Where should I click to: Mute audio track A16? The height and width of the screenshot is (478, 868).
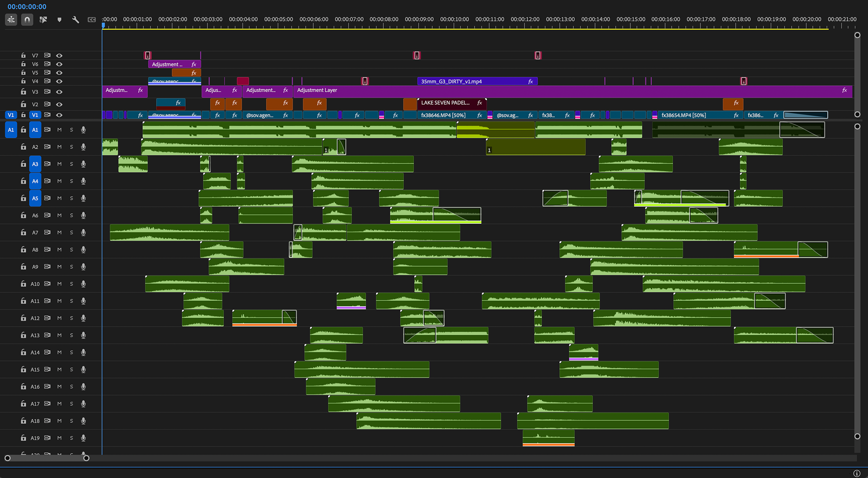pyautogui.click(x=59, y=386)
